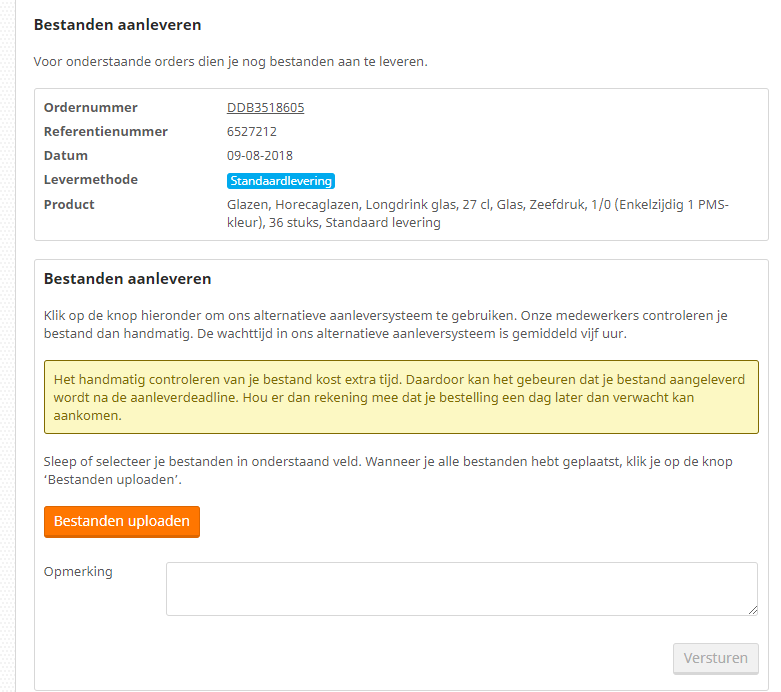This screenshot has width=781, height=692.
Task: Click the Datum label
Action: (66, 156)
